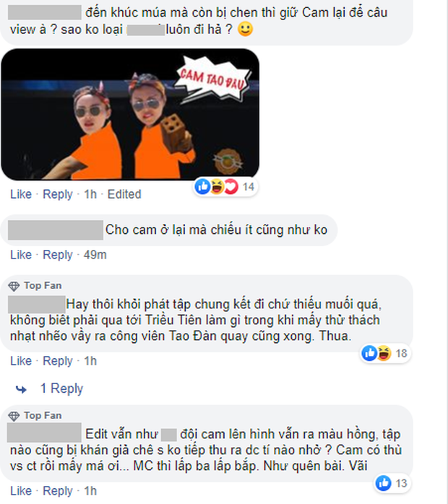
Task: Click like reaction icon beside count 13
Action: (x=384, y=483)
